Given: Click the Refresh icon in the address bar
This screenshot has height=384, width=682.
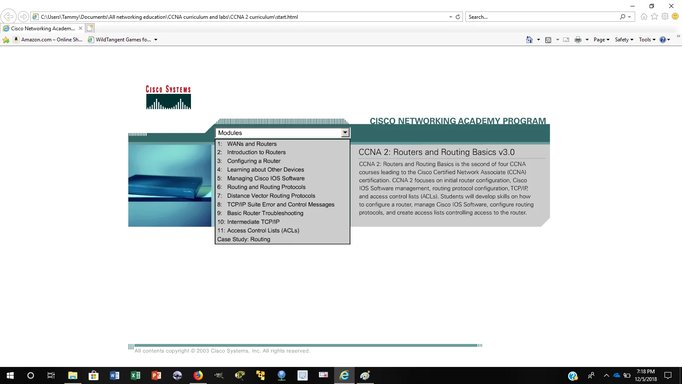Looking at the screenshot, I should point(458,17).
